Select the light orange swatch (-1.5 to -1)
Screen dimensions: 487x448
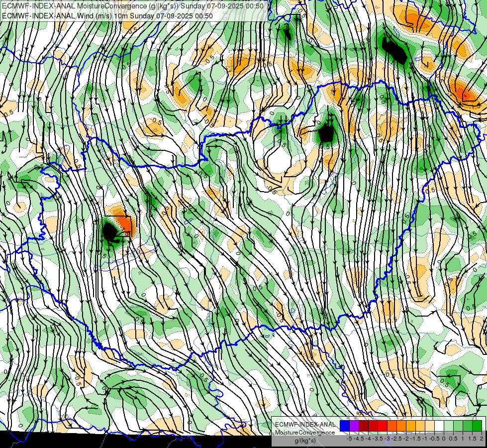(420, 426)
